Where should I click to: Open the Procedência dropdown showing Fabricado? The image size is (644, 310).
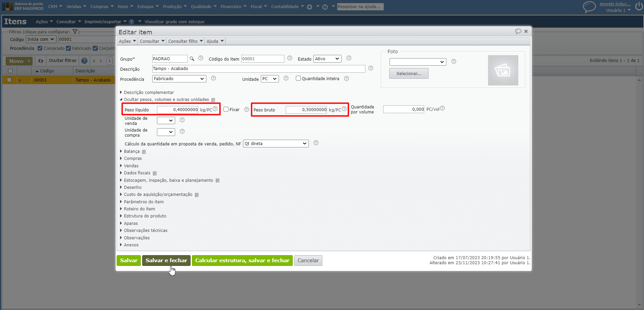point(179,79)
